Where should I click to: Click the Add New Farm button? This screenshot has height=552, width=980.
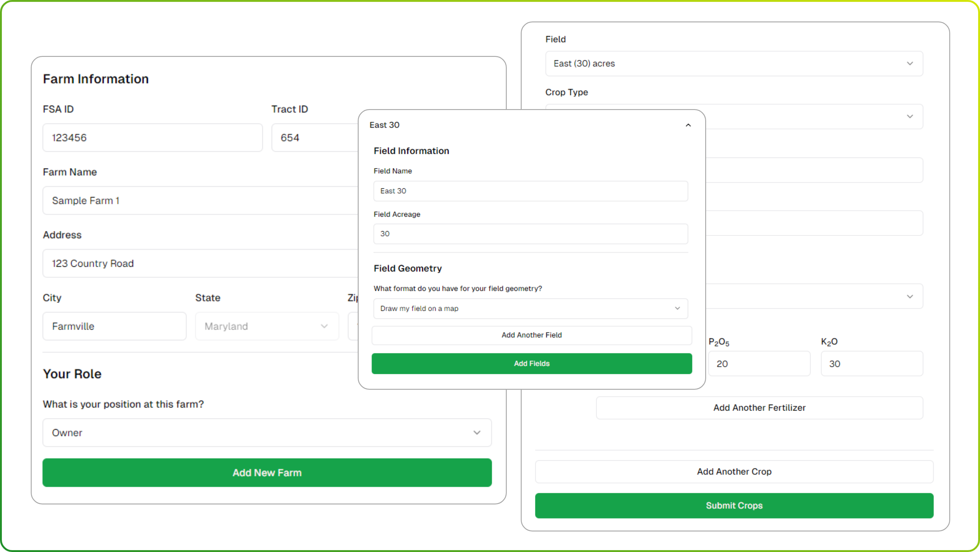tap(267, 473)
